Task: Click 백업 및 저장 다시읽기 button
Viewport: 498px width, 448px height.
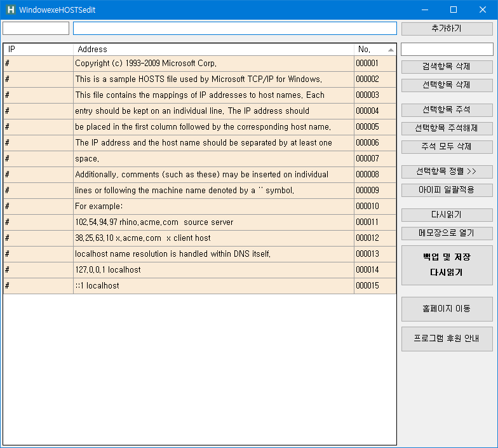Action: tap(447, 265)
